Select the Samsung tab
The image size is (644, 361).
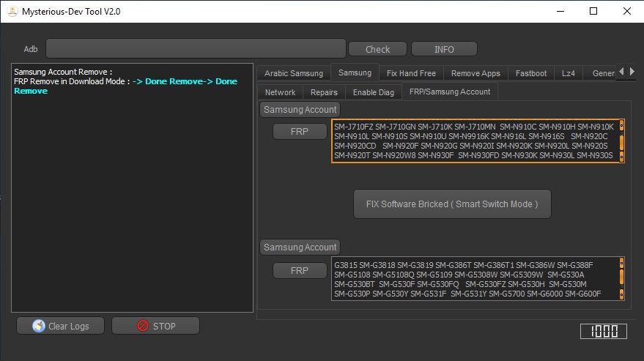coord(355,72)
